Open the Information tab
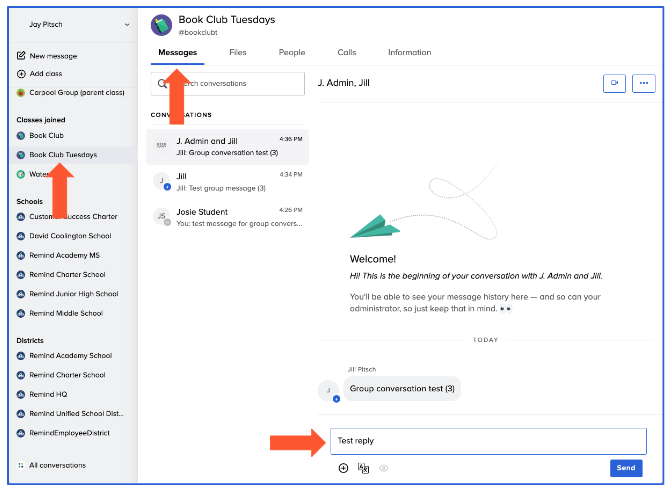The height and width of the screenshot is (491, 669). (x=409, y=52)
